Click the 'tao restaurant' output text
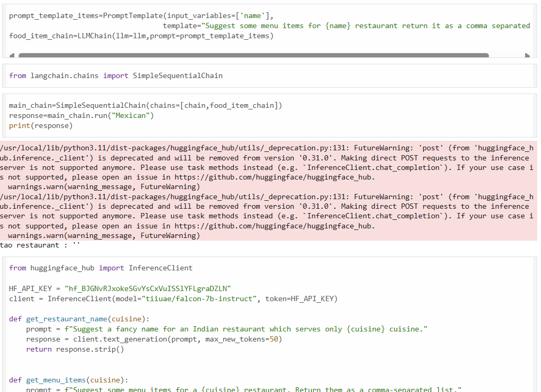This screenshot has height=392, width=541. [x=39, y=245]
